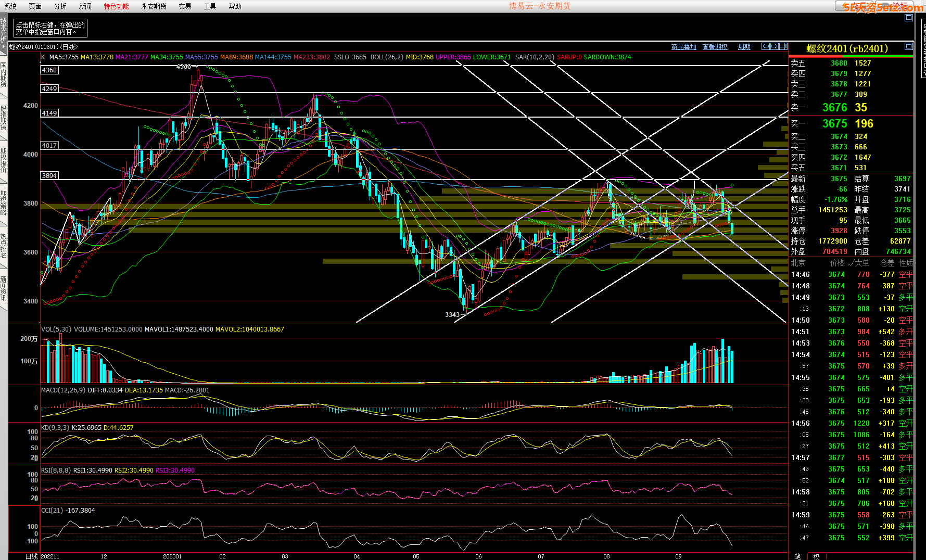
Task: Click the SAR(10,2,20) indicator label
Action: tap(535, 57)
